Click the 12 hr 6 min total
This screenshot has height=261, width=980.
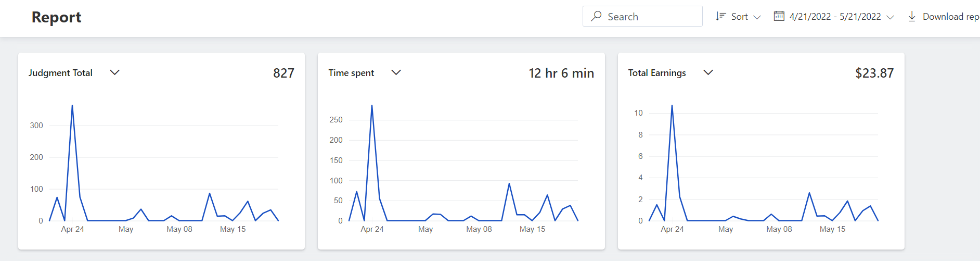(561, 73)
